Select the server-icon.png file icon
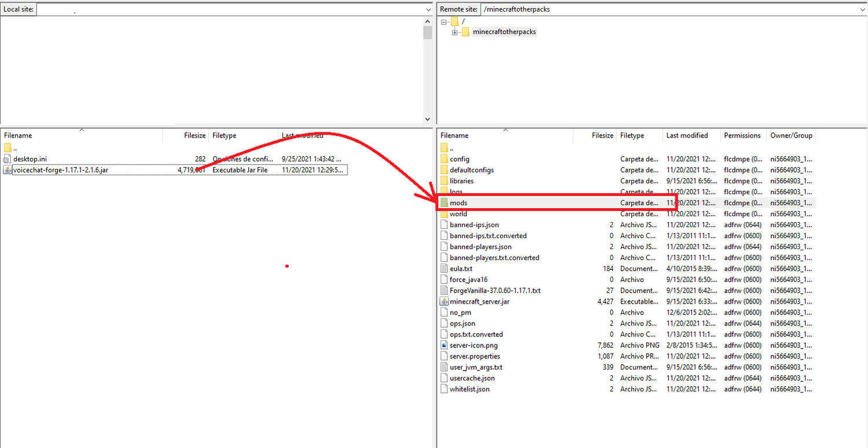Image resolution: width=868 pixels, height=448 pixels. [x=444, y=346]
